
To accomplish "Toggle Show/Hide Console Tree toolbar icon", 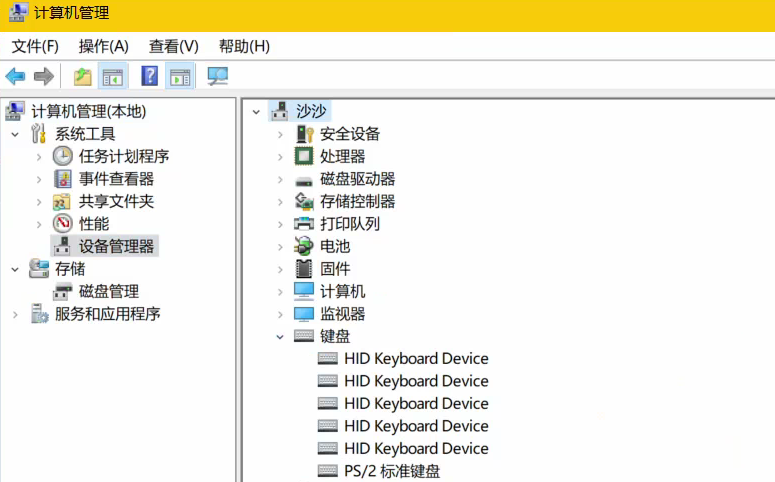I will 113,77.
